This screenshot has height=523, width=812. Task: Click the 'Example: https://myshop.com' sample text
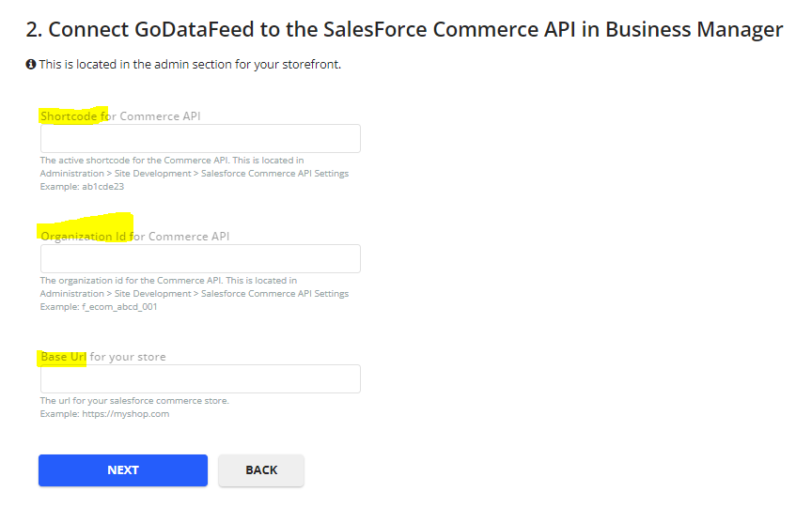click(x=104, y=414)
